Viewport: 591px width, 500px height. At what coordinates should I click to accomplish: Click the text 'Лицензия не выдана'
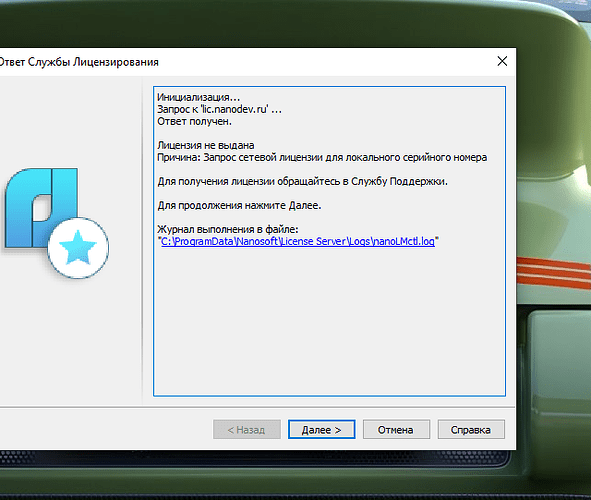point(206,145)
